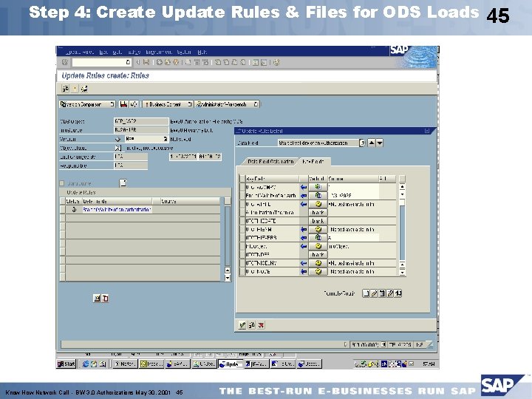The image size is (532, 399).
Task: Click the Save disk icon in SAP toolbar
Action: click(146, 62)
